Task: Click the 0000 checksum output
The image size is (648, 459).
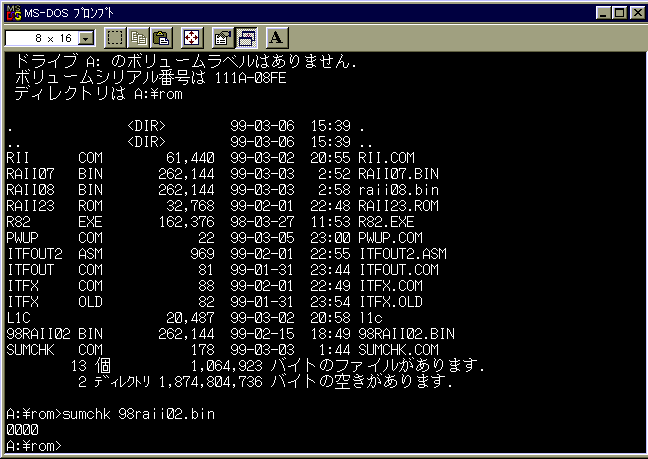Action: [x=22, y=430]
